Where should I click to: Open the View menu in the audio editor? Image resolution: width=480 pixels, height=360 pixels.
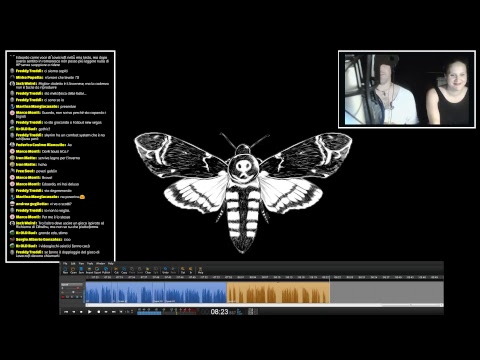tap(81, 263)
